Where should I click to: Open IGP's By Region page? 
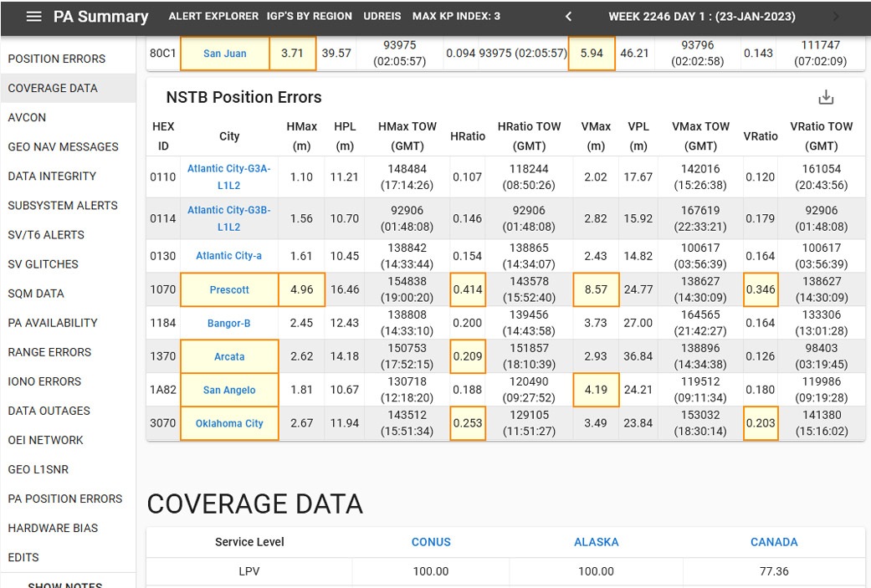click(x=309, y=17)
